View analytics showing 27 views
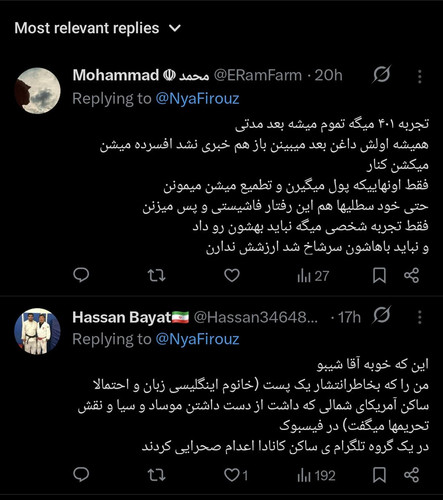 coord(313,276)
